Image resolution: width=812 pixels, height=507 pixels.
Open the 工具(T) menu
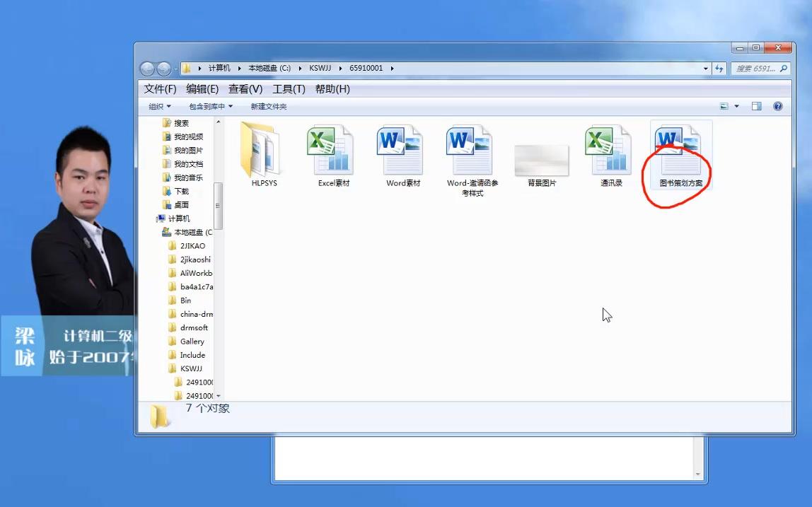(x=289, y=88)
